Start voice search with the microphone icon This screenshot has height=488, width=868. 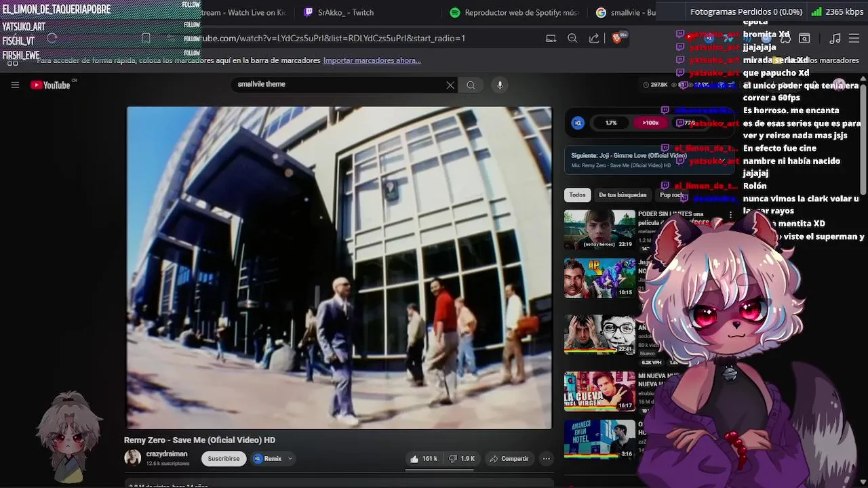click(500, 85)
